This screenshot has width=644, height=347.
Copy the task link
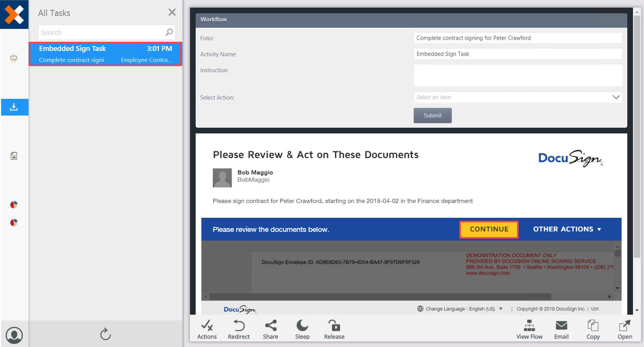pos(593,330)
